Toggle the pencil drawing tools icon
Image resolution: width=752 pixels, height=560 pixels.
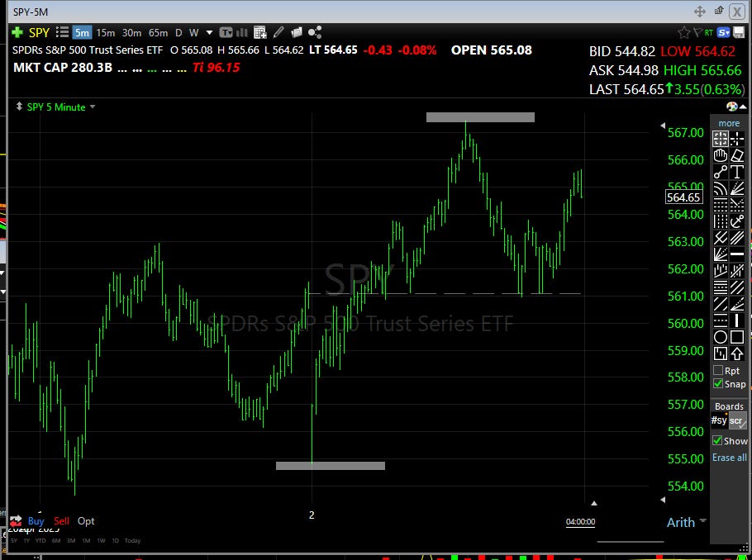point(278,32)
